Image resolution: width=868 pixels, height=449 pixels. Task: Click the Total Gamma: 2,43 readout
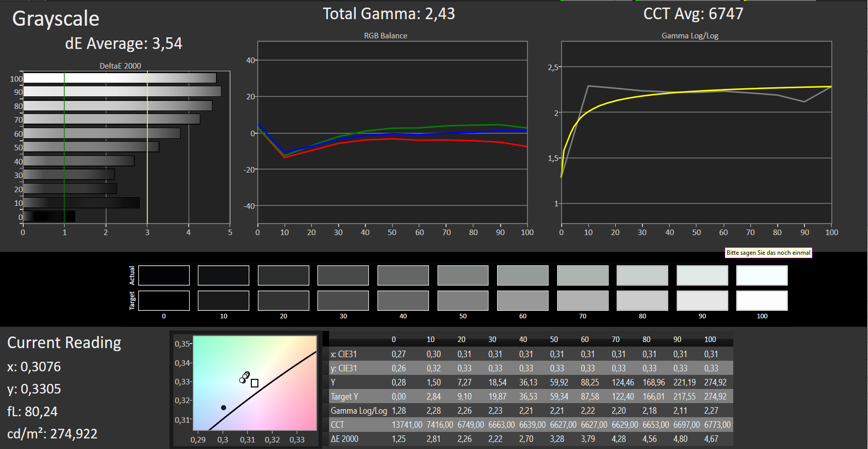(389, 14)
